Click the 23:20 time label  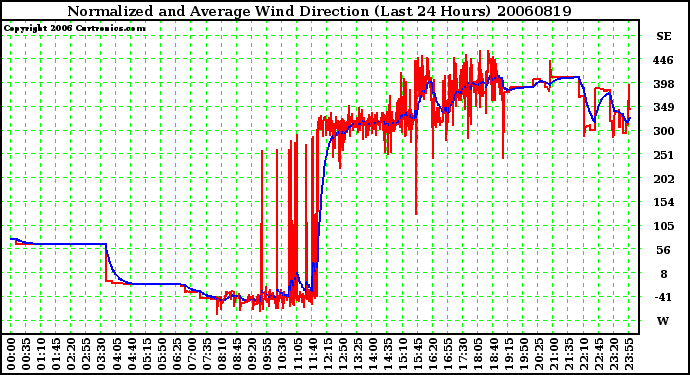[x=614, y=354]
